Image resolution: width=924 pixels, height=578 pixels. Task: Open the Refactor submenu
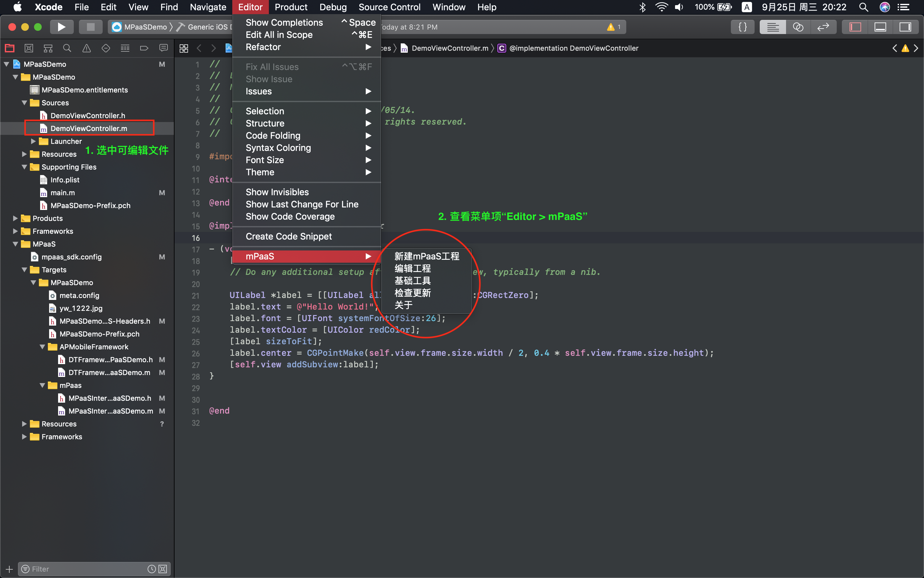click(x=307, y=47)
